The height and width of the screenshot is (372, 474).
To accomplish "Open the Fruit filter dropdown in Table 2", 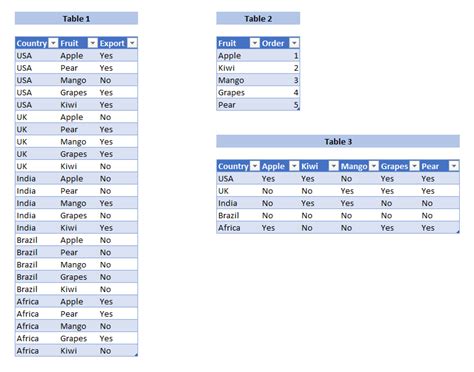I will 255,43.
